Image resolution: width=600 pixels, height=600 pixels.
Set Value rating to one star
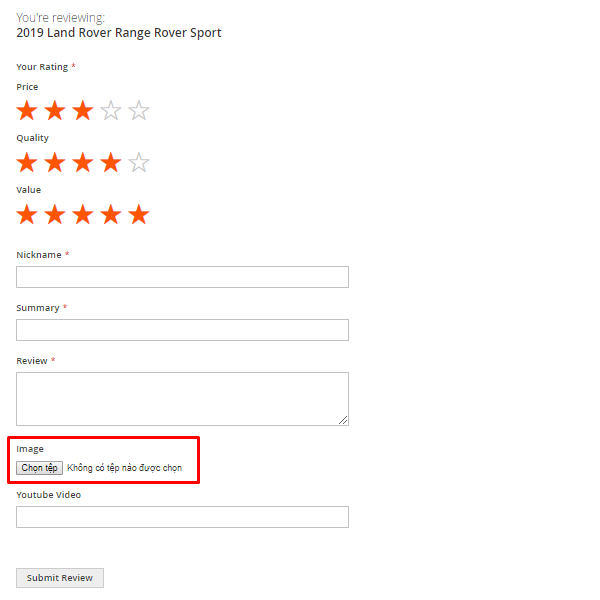coord(27,214)
